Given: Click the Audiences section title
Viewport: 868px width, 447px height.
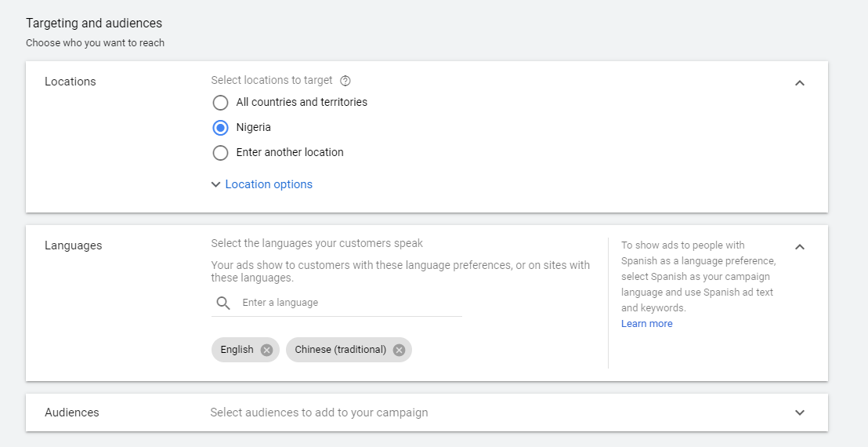Looking at the screenshot, I should click(72, 412).
